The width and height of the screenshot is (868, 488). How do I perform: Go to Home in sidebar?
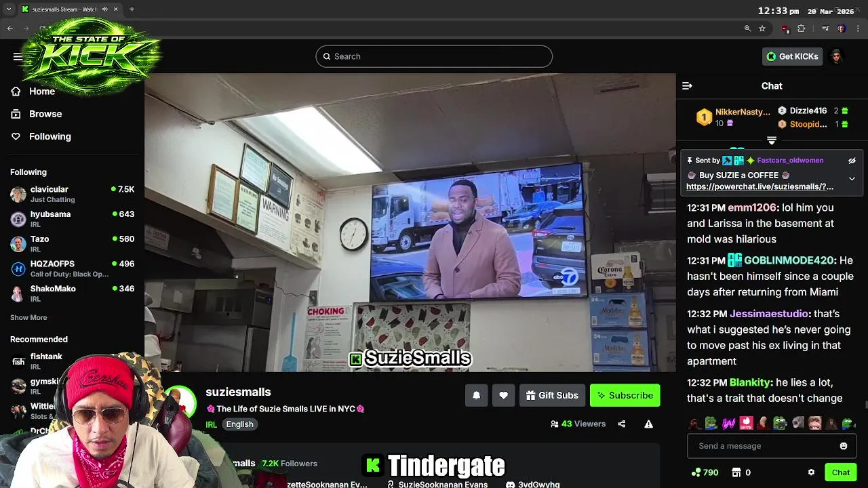pyautogui.click(x=42, y=91)
